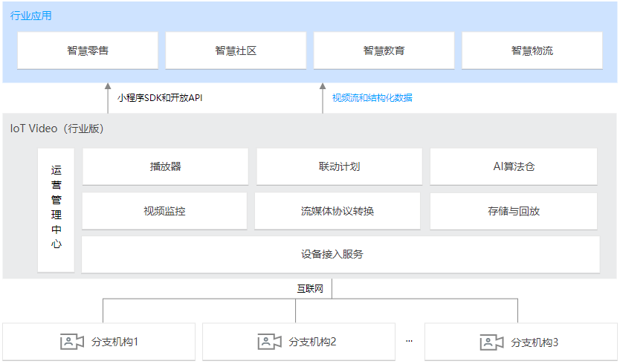620x364 pixels.
Task: Choose the 播放器 module
Action: [165, 166]
